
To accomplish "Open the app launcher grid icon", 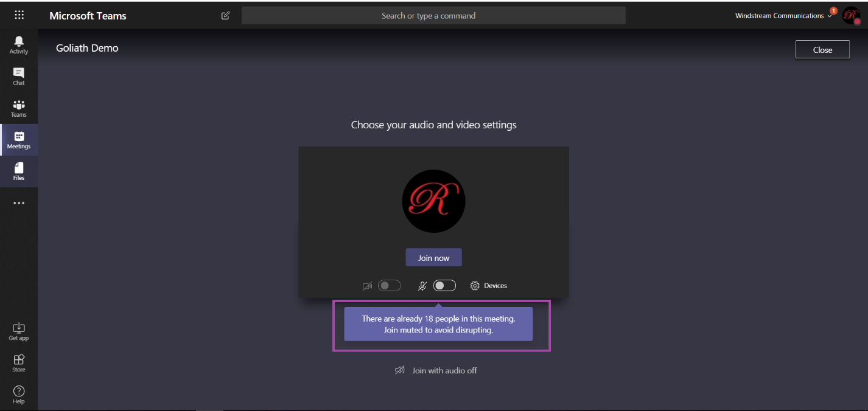I will point(19,15).
